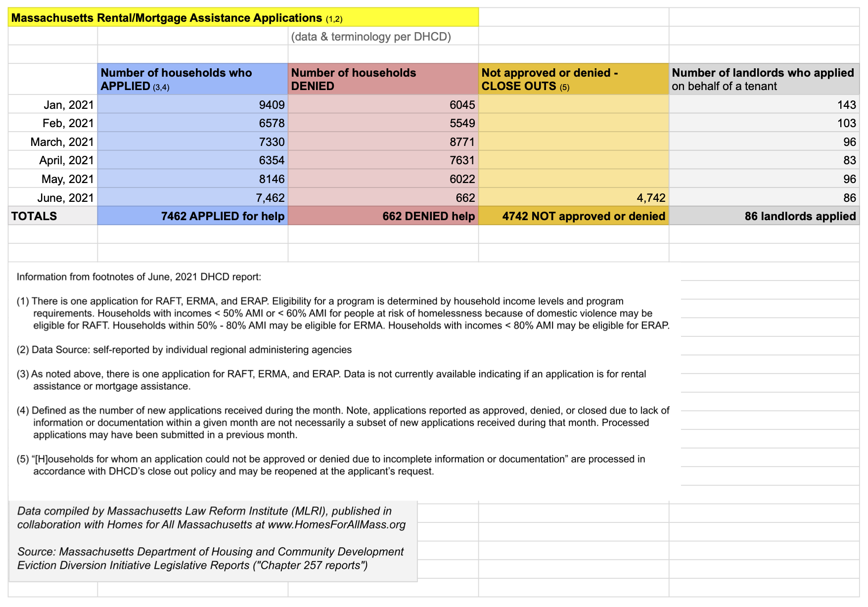
Task: Select the Feb, 2021 denied value 5549
Action: pyautogui.click(x=462, y=123)
